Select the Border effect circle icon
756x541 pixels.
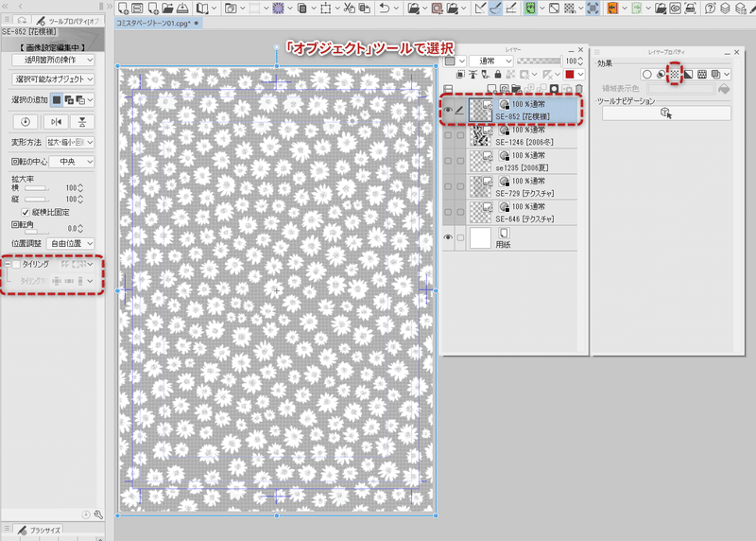tap(647, 74)
